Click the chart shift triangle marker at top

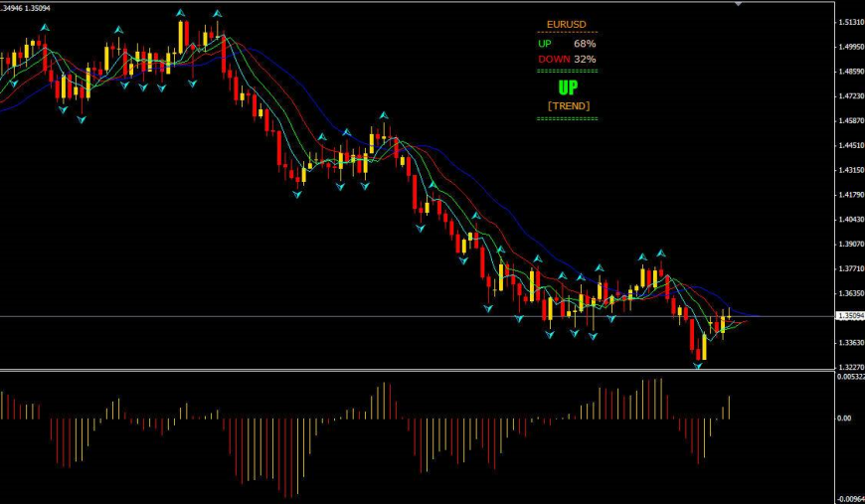[739, 4]
